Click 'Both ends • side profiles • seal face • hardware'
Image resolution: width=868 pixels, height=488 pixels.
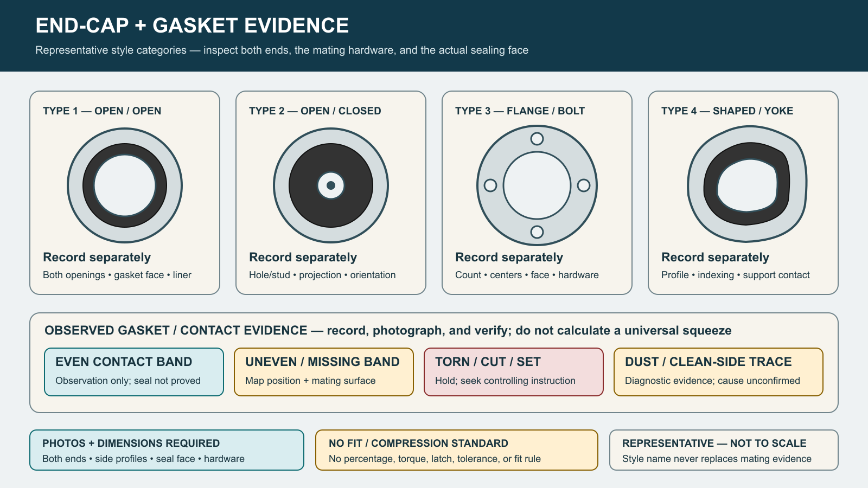[143, 459]
